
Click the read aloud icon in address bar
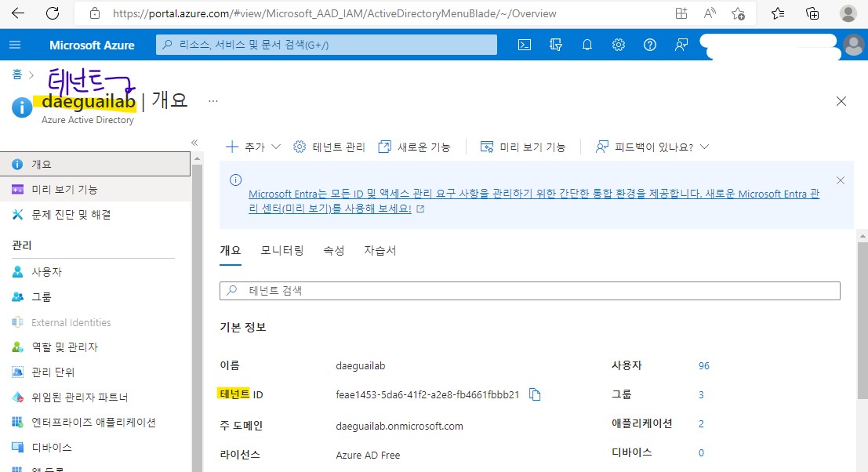click(x=710, y=14)
